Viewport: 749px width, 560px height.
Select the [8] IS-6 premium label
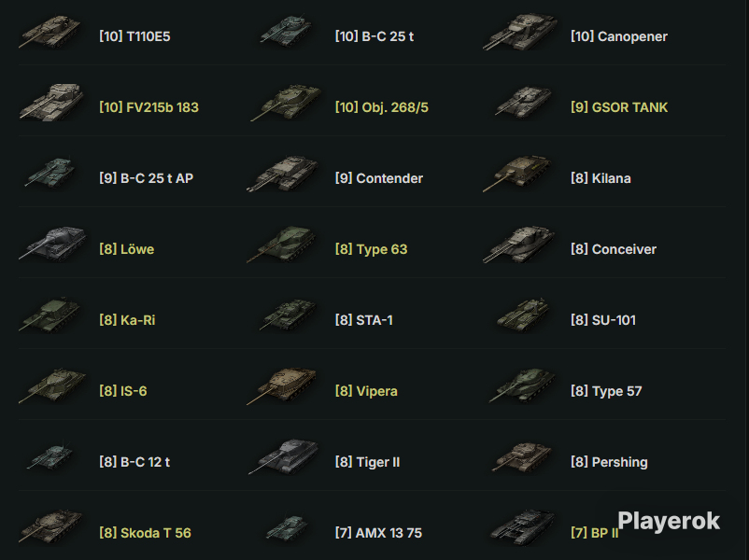(122, 391)
